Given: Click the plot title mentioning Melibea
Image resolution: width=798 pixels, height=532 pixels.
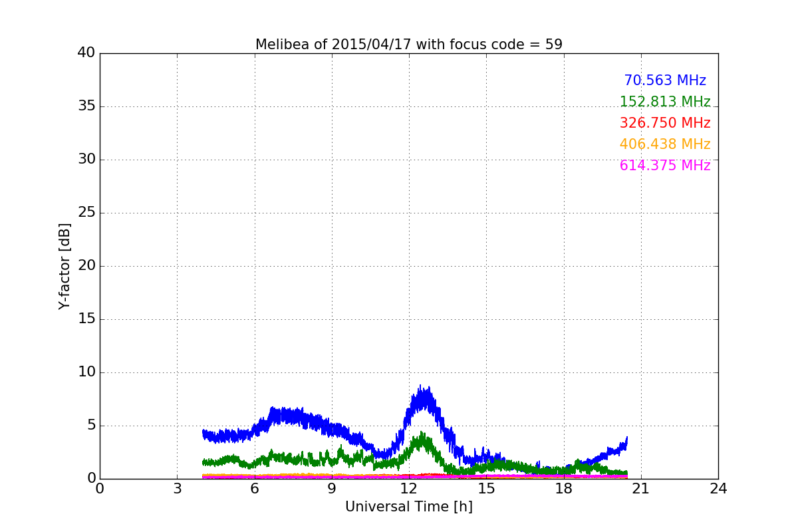Looking at the screenshot, I should (409, 45).
